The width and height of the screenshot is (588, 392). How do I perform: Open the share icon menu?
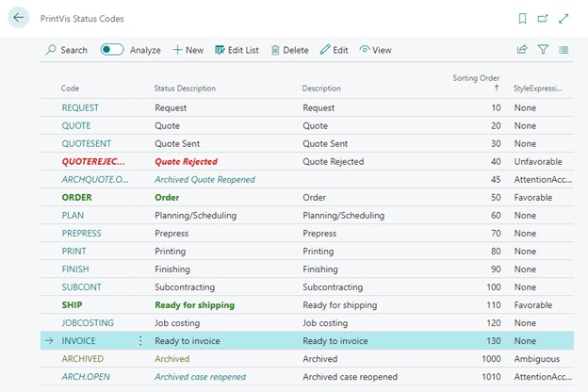click(x=522, y=50)
